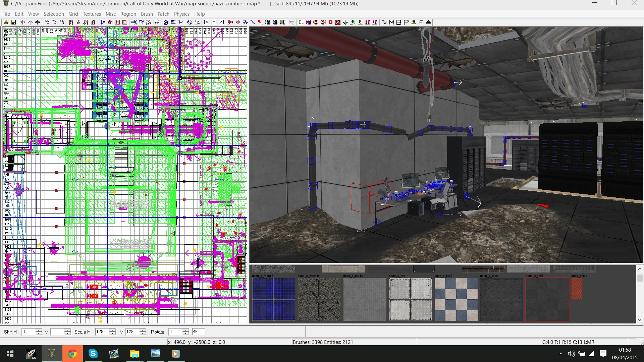The width and height of the screenshot is (644, 362).
Task: Click the Tu text toolbar icon
Action: click(384, 22)
